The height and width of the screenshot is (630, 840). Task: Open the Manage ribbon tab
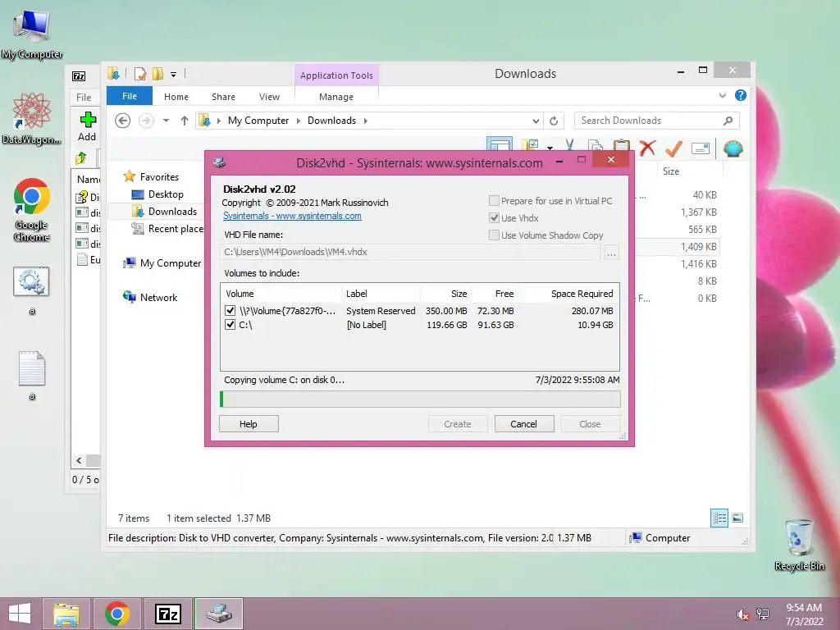click(x=336, y=97)
